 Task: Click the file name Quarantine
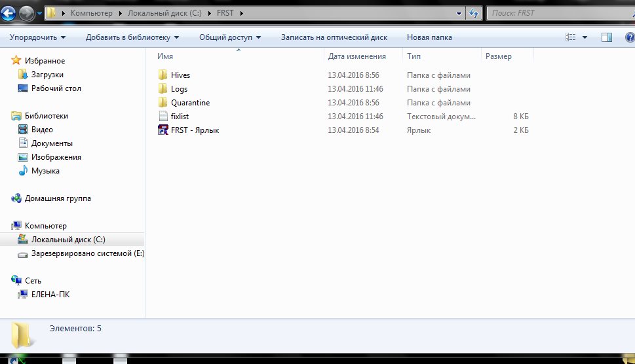[x=190, y=103]
